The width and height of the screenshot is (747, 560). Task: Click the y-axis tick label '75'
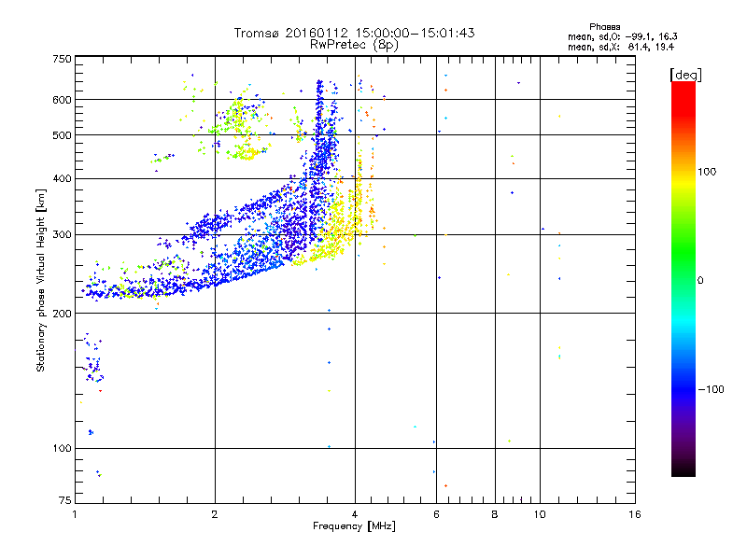[65, 500]
